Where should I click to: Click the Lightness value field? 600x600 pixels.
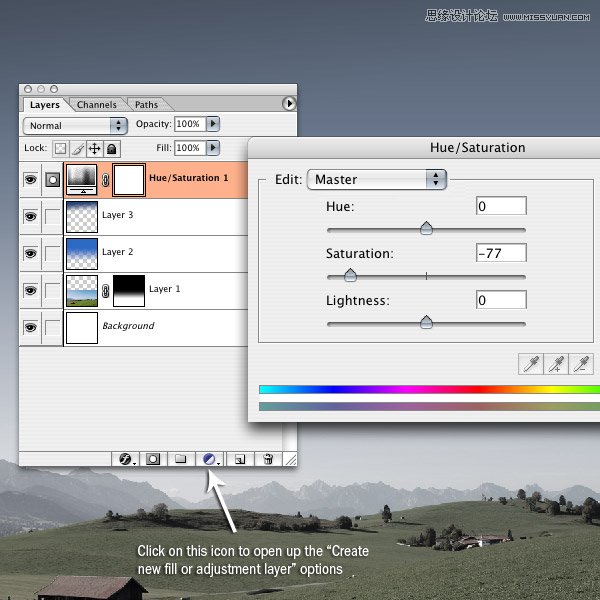pyautogui.click(x=501, y=300)
